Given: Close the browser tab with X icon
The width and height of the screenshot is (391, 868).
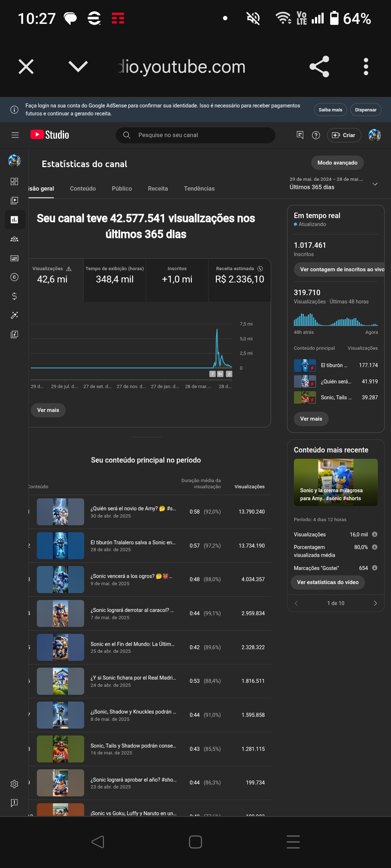Looking at the screenshot, I should pos(26,67).
